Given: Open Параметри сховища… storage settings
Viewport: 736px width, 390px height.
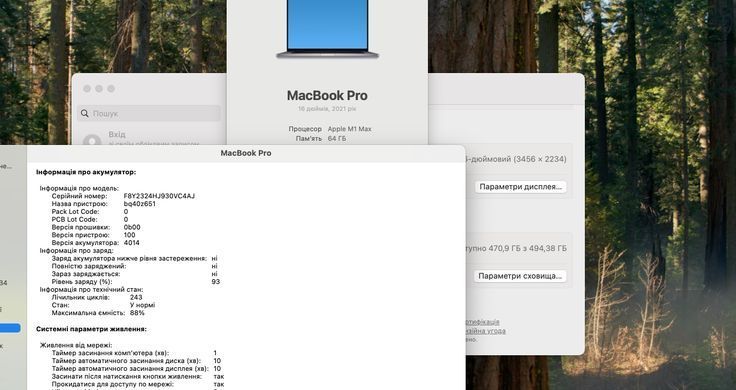Looking at the screenshot, I should [520, 276].
